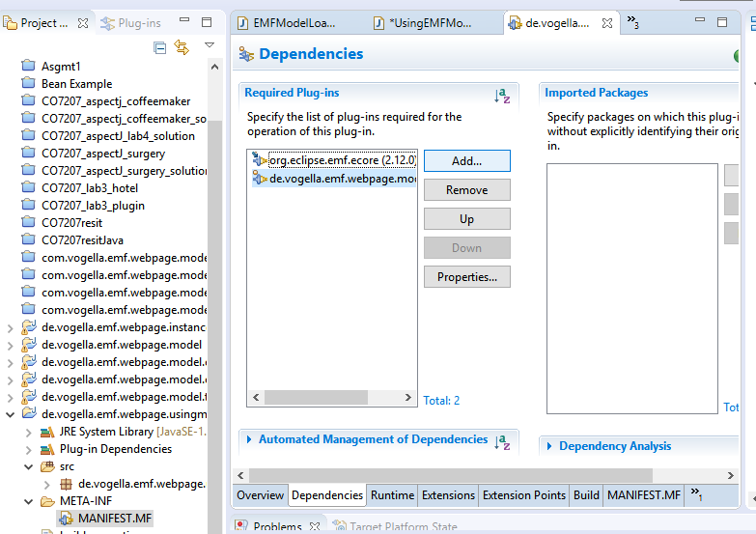The image size is (756, 534).
Task: Click the Imported Packages list box
Action: tap(632, 289)
